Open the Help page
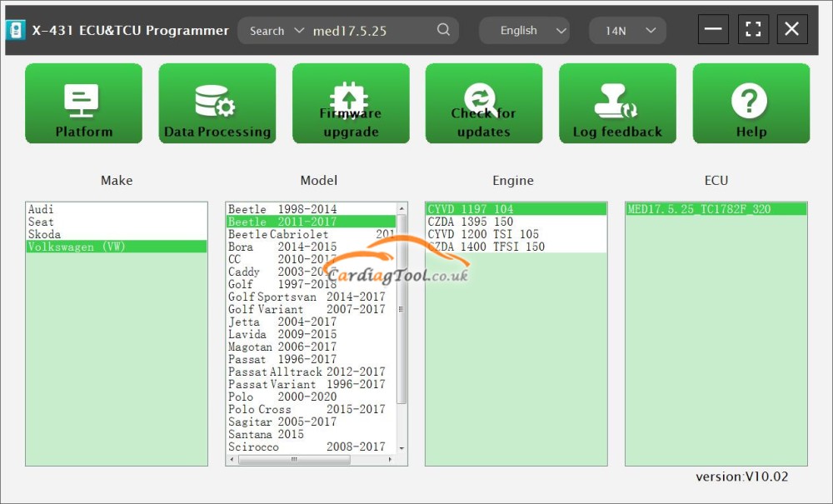Image resolution: width=833 pixels, height=504 pixels. tap(751, 103)
